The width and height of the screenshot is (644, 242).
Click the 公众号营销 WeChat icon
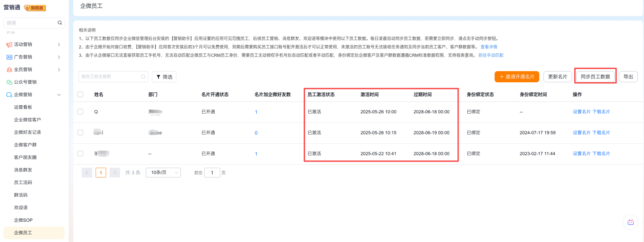pyautogui.click(x=9, y=82)
